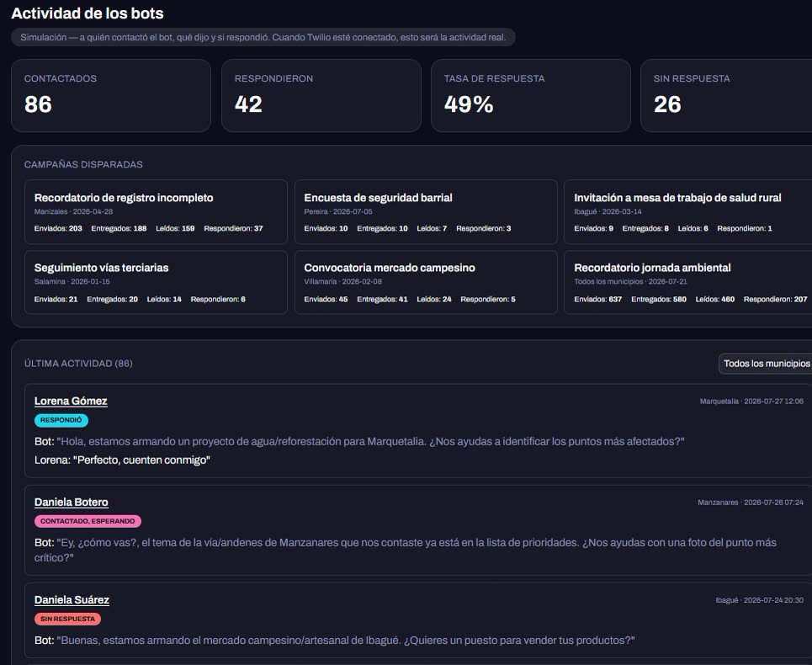This screenshot has width=812, height=665.
Task: Open Lorena Gómez's profile link
Action: pyautogui.click(x=71, y=401)
